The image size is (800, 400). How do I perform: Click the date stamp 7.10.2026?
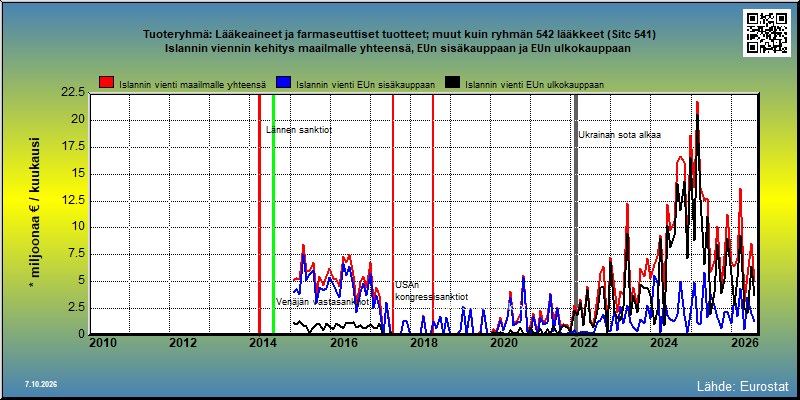tap(41, 384)
